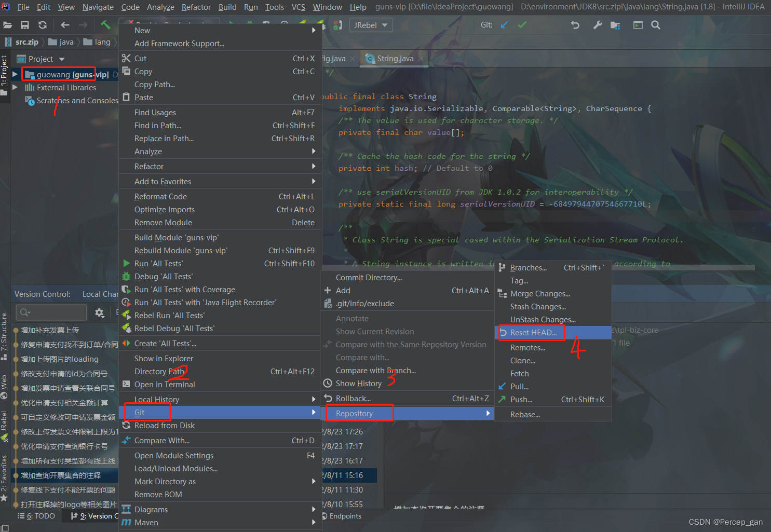Click the clock icon next to Show History
The width and height of the screenshot is (771, 532).
[328, 383]
